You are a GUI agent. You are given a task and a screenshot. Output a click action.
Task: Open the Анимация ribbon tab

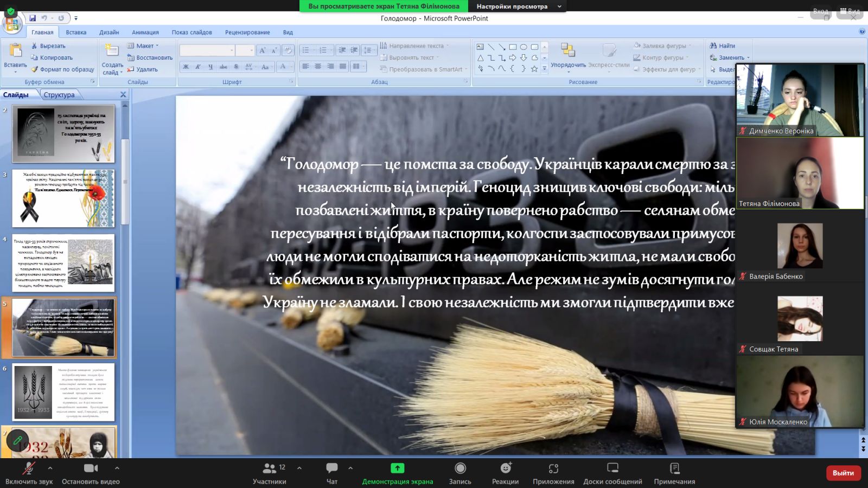[x=145, y=33]
